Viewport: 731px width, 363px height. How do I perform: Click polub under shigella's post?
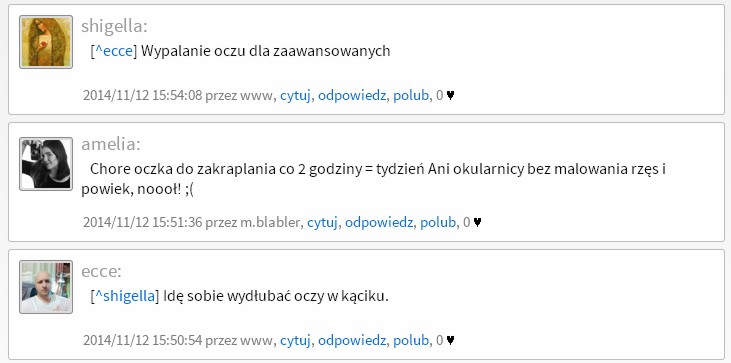(x=411, y=96)
